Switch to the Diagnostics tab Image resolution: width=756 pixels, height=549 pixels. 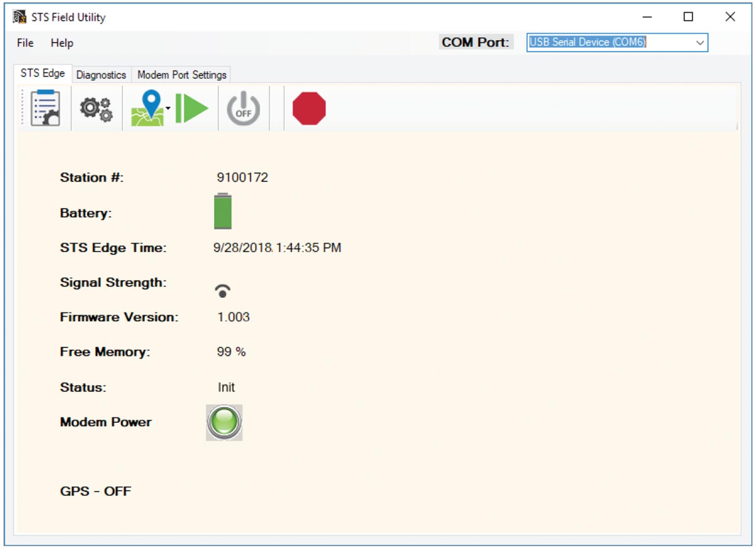pos(101,75)
